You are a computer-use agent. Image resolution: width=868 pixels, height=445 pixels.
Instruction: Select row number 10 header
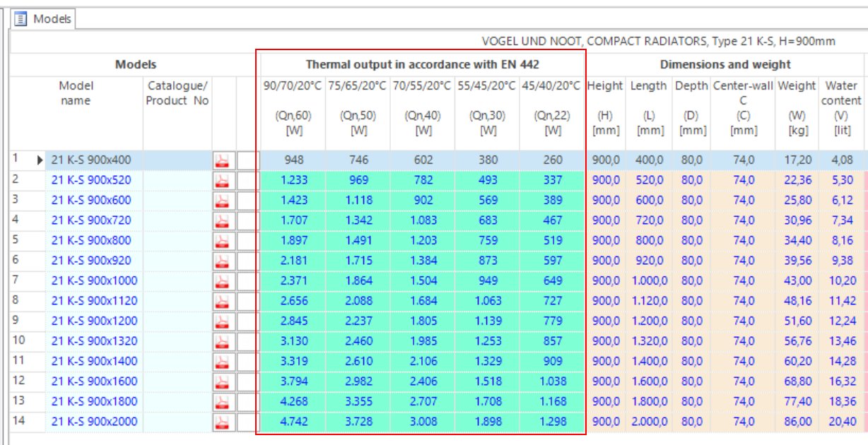(19, 341)
